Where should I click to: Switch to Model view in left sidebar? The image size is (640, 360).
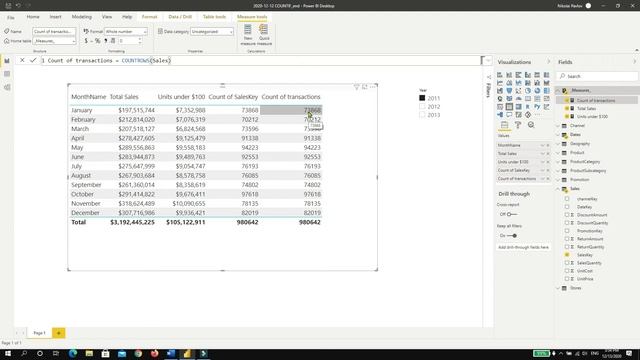point(7,87)
